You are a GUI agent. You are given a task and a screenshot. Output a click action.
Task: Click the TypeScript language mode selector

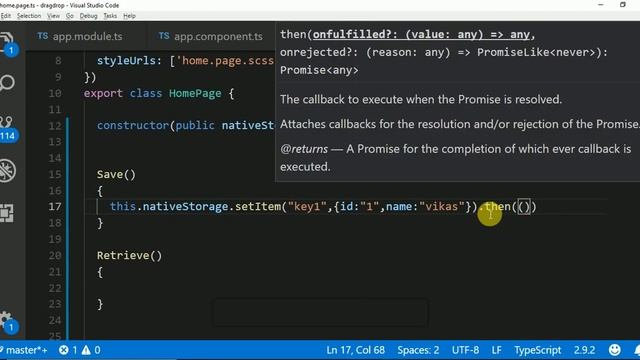(538, 350)
